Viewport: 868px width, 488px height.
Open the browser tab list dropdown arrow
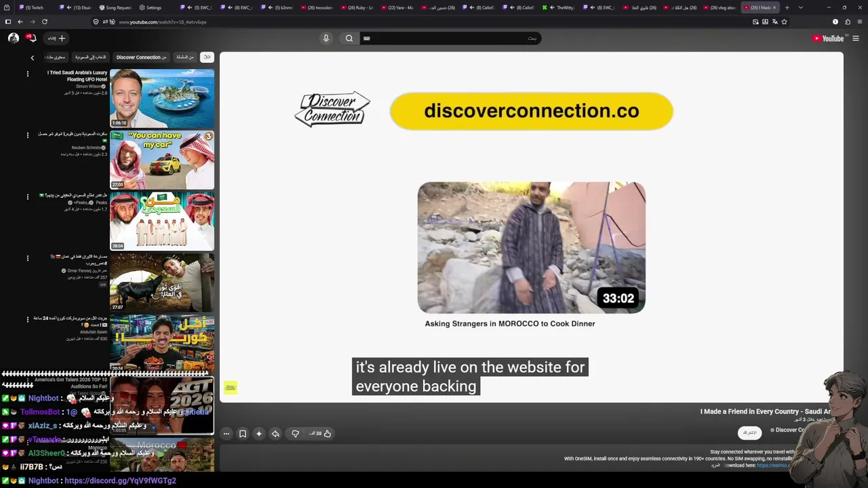tap(800, 7)
